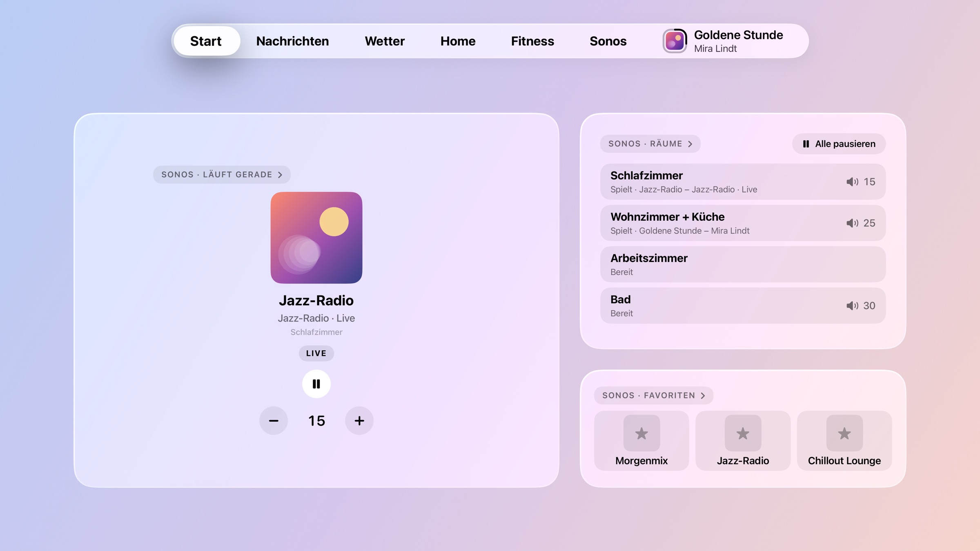Pause all rooms with Alle pausieren
980x551 pixels.
click(839, 144)
